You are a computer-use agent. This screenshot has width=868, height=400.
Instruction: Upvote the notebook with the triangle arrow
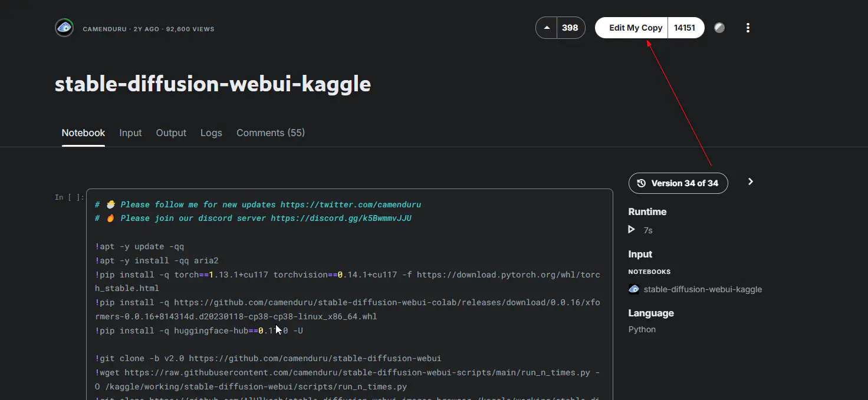[547, 28]
